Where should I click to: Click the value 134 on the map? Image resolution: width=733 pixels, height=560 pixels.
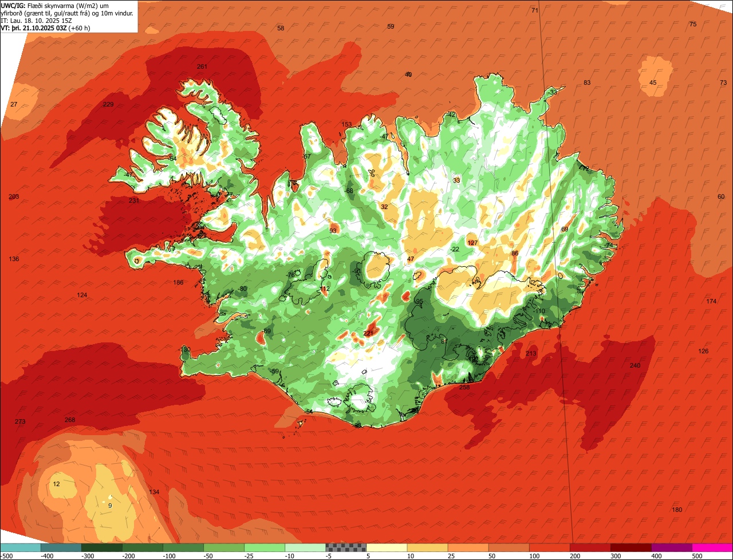[154, 492]
